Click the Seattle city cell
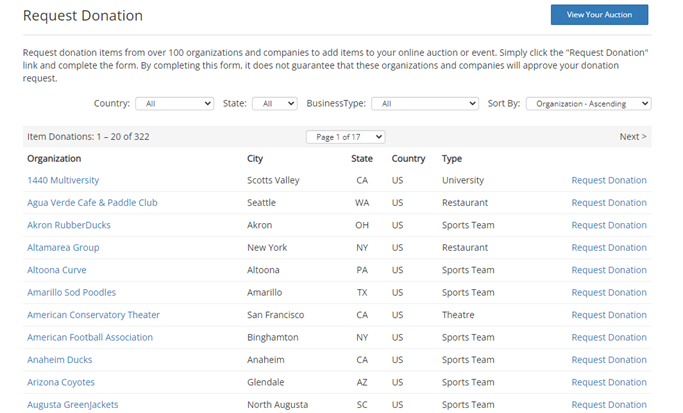This screenshot has width=683, height=413. click(x=261, y=203)
